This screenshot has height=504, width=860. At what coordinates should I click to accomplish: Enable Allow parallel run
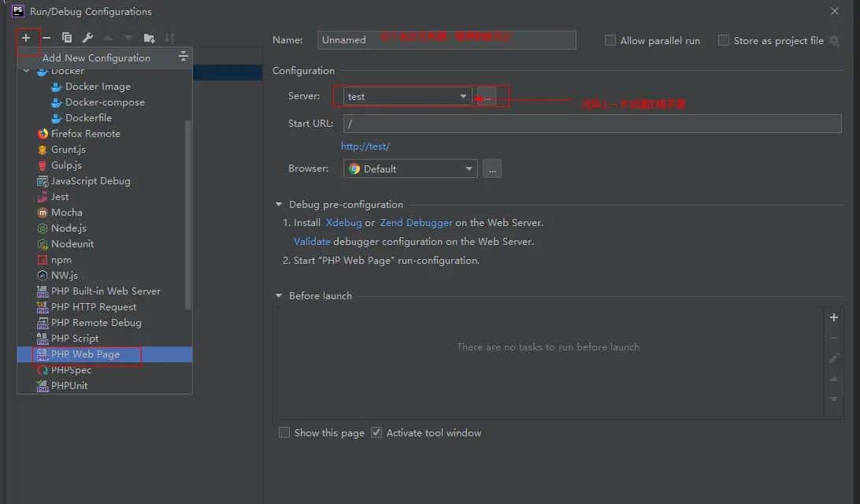(x=610, y=40)
